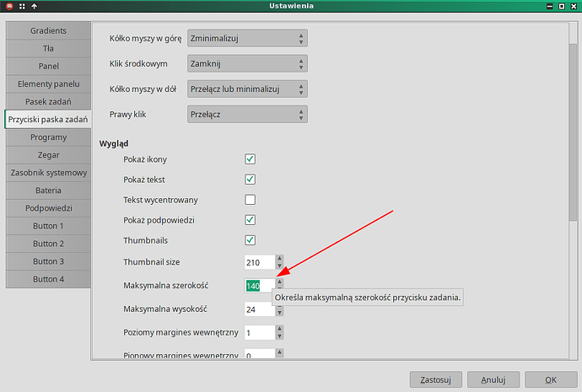Click the Anuluj button
This screenshot has width=582, height=392.
coord(493,379)
